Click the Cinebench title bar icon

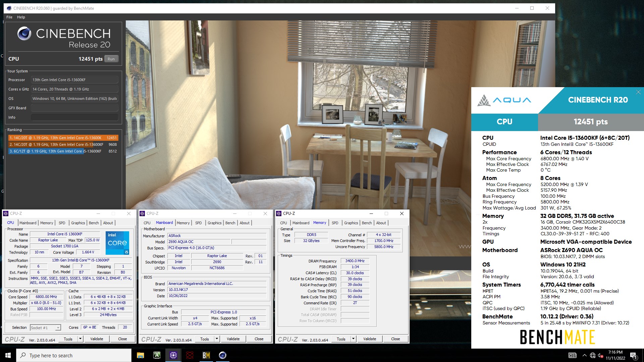pos(9,8)
